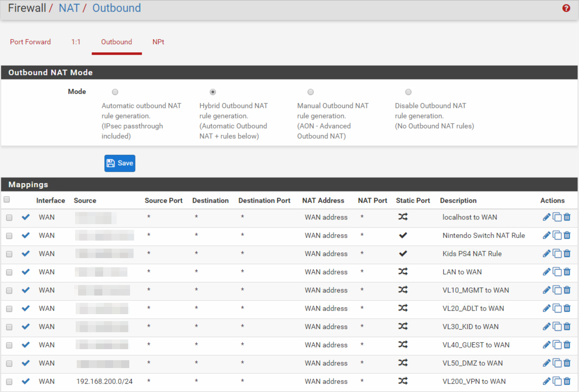
Task: Edit the localhost to WAN rule
Action: (x=546, y=217)
